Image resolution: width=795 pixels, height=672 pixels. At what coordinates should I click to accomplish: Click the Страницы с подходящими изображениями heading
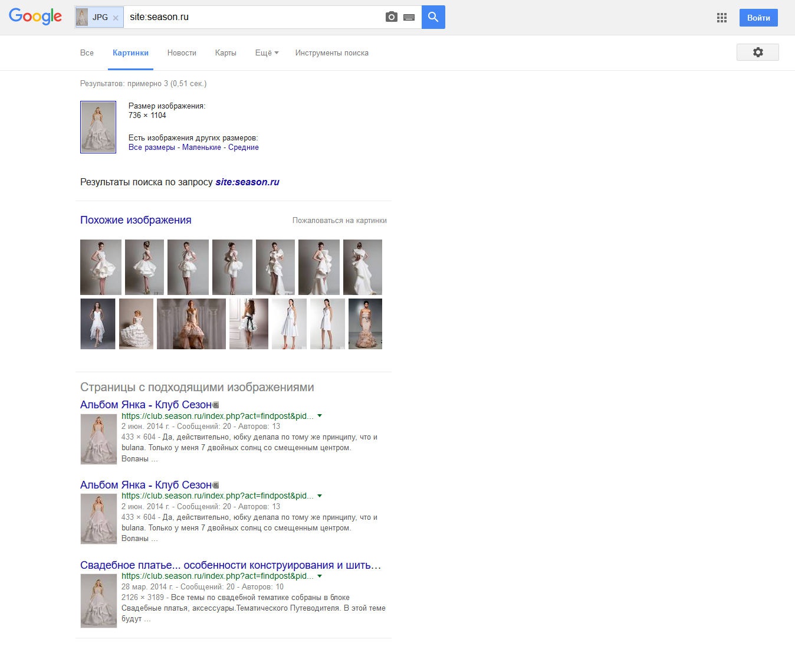coord(197,388)
